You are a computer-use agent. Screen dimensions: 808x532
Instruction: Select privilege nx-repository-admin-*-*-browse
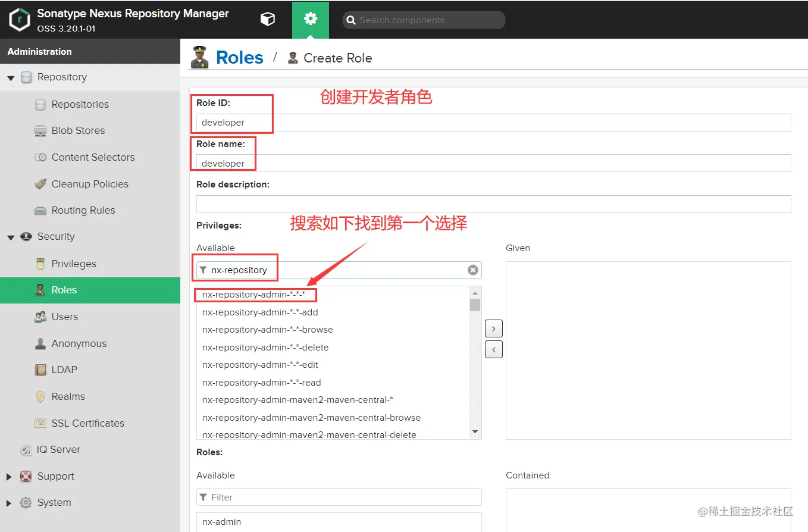point(333,330)
